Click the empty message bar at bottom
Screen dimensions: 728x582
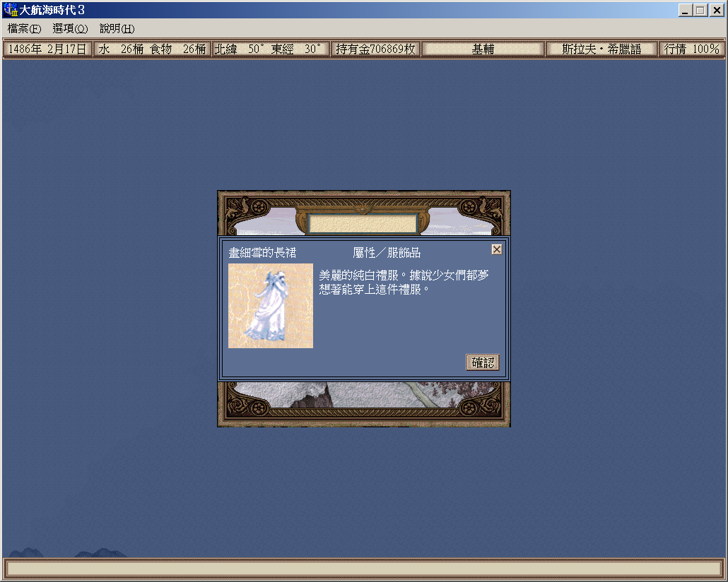[x=363, y=569]
